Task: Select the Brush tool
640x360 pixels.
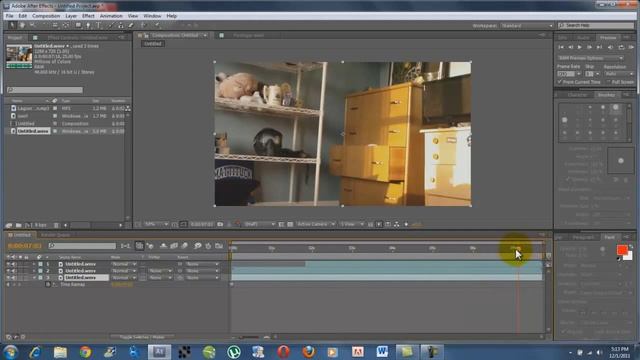Action: click(x=110, y=25)
